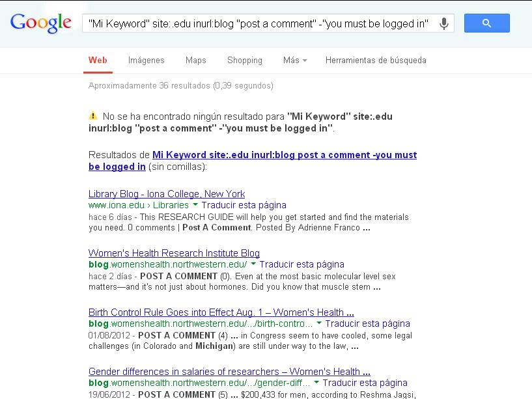Viewport: 532px width, 399px height.
Task: Click the blog.womenshealth.northwestern.edu/ URL text
Action: coord(167,264)
